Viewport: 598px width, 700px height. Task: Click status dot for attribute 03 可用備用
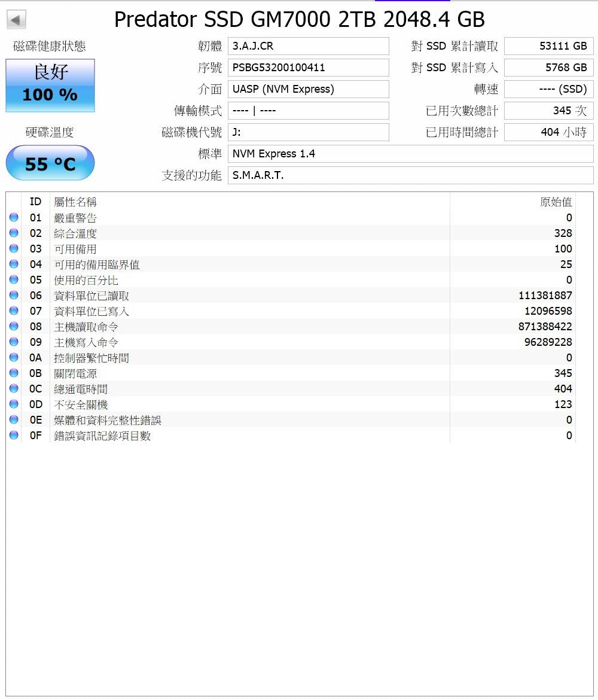14,248
